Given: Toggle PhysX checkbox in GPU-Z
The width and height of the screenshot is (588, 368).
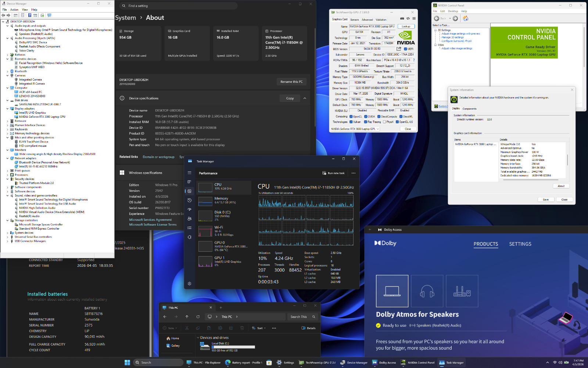Looking at the screenshot, I should (384, 122).
